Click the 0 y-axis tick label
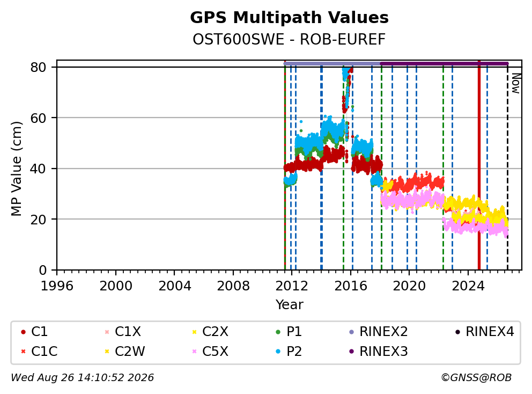Image resolution: width=532 pixels, height=394 pixels. pyautogui.click(x=43, y=271)
